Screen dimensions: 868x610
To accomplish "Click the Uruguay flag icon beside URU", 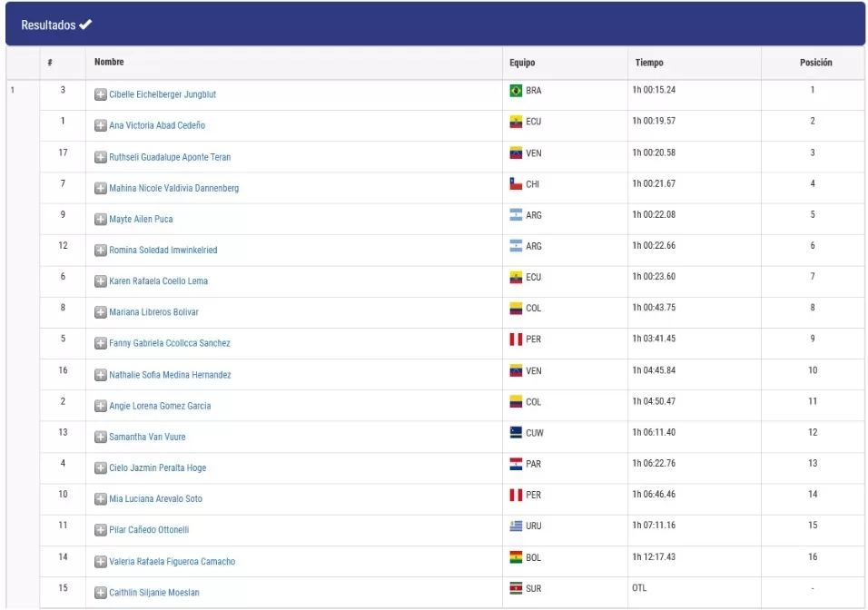I will click(x=516, y=526).
